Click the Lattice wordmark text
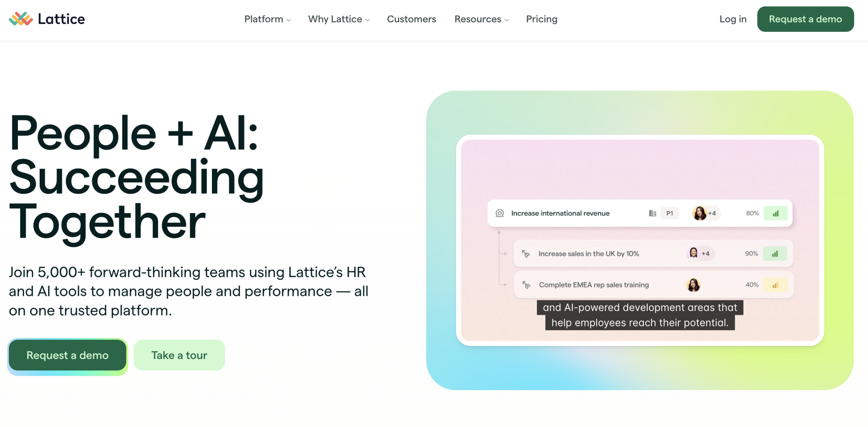 tap(61, 19)
